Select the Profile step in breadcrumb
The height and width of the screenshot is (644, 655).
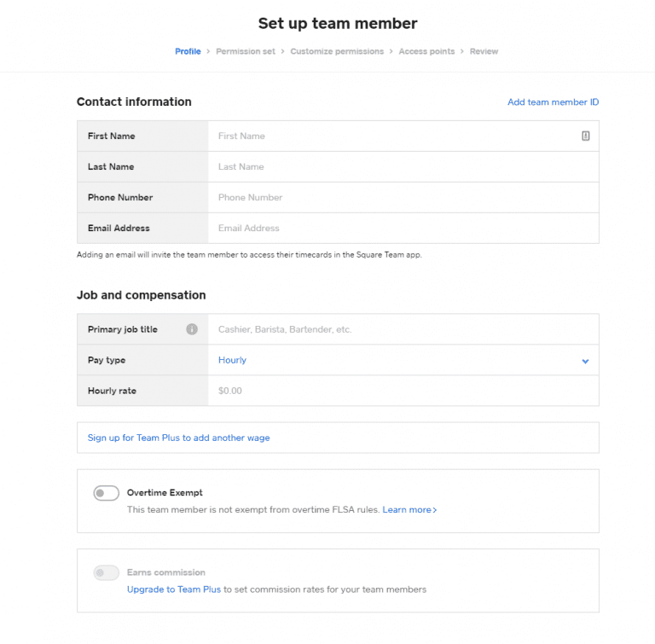pos(188,51)
